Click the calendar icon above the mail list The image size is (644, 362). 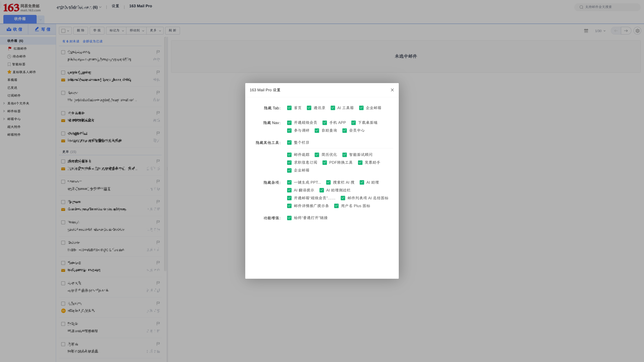[586, 31]
